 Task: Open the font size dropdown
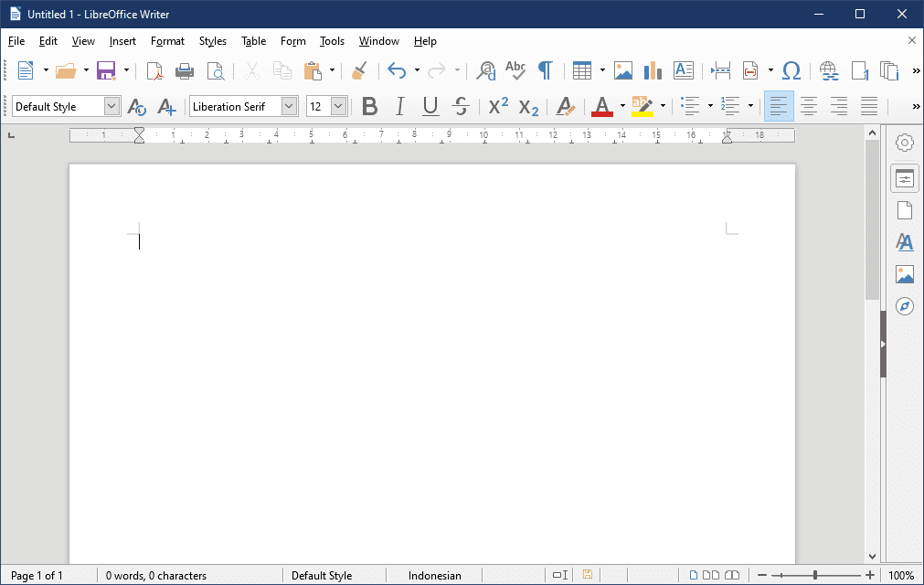(338, 106)
